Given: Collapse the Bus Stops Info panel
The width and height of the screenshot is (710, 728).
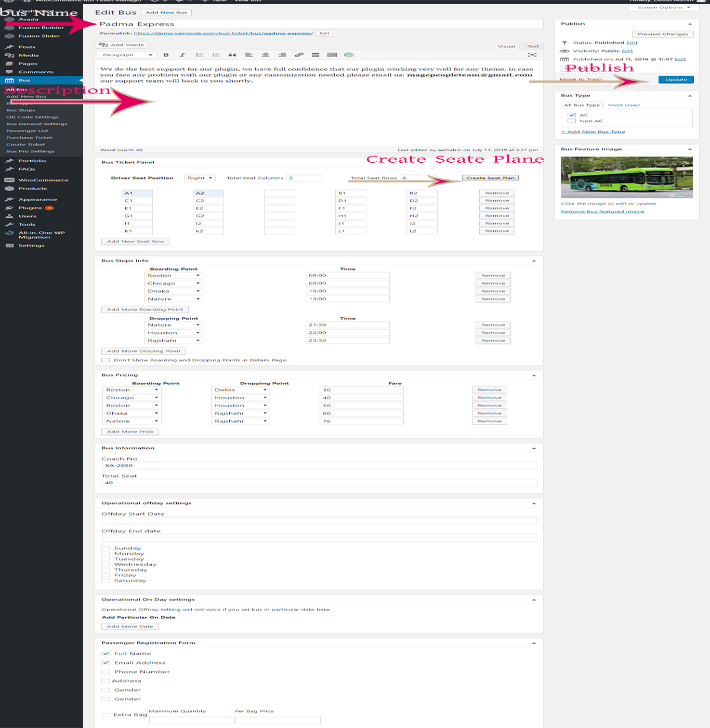Looking at the screenshot, I should [534, 261].
